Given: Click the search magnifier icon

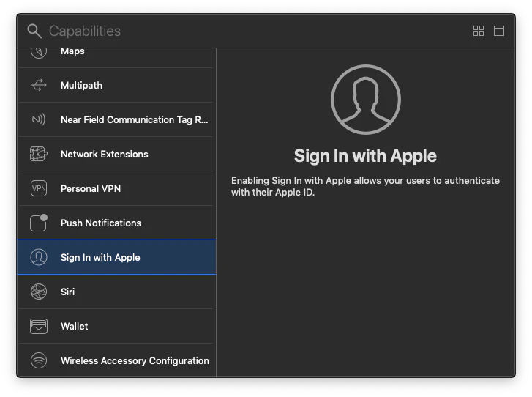Looking at the screenshot, I should (34, 31).
